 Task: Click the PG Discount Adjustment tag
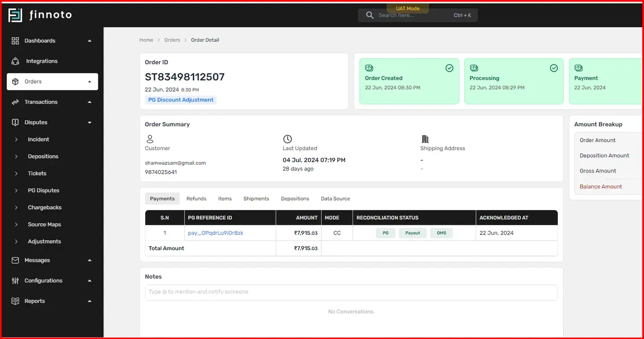coord(181,100)
